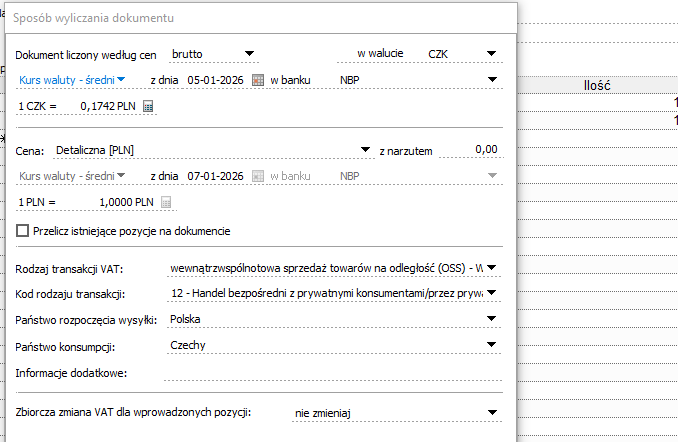Click the 'Ilość' column header

coord(597,85)
